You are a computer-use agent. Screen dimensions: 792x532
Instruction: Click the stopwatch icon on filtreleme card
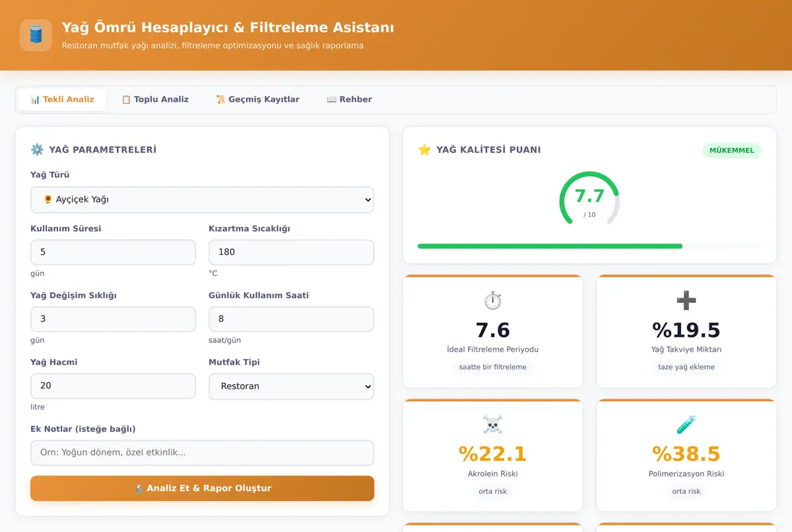(492, 301)
